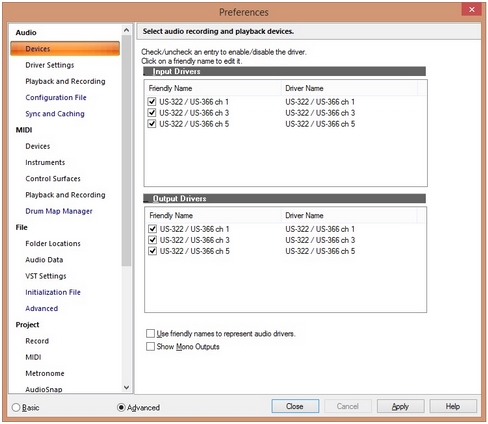Uncheck output driver US-322 / US-366 ch 3
The image size is (488, 424).
point(153,240)
